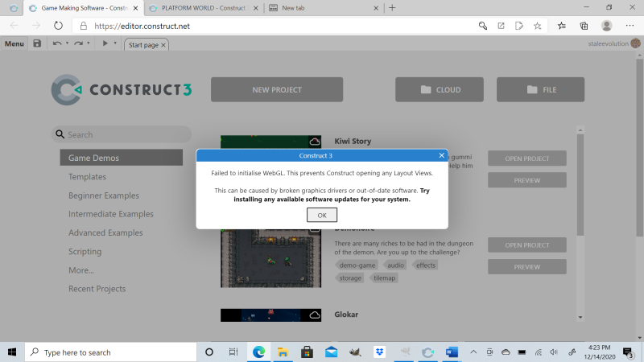Click the Kiwi Story title
This screenshot has width=644, height=362.
coord(353,142)
